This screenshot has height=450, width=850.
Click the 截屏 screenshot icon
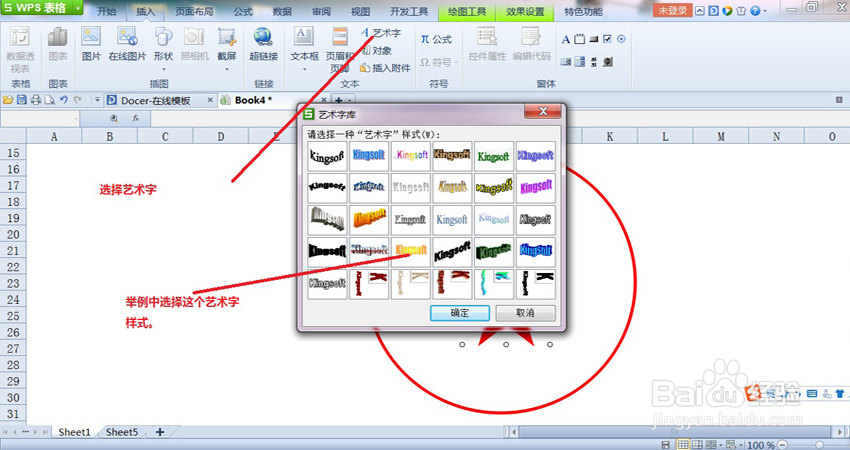click(227, 37)
